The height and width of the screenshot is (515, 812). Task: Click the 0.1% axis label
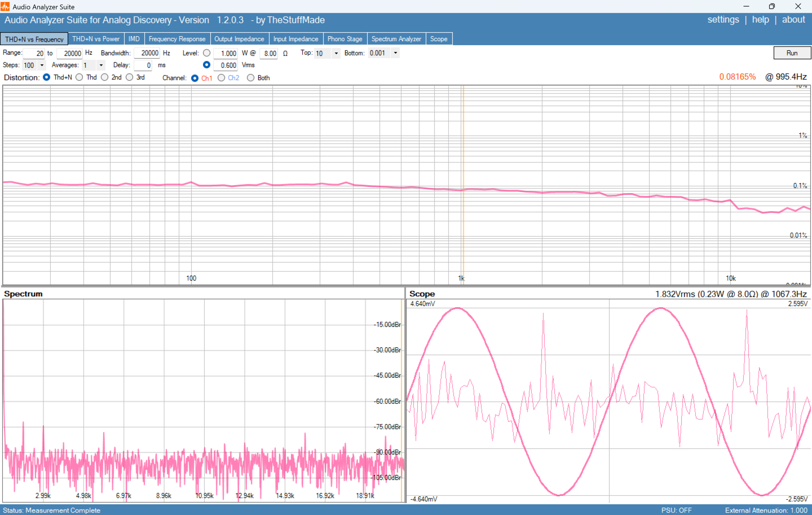coord(800,186)
